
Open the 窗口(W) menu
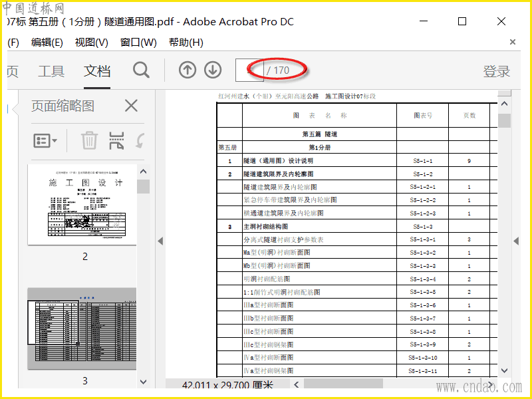point(138,43)
